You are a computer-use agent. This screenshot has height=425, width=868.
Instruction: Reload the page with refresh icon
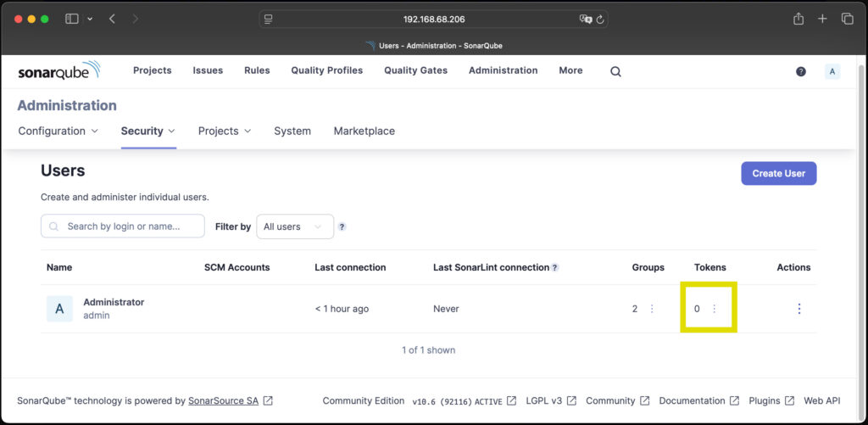[600, 19]
